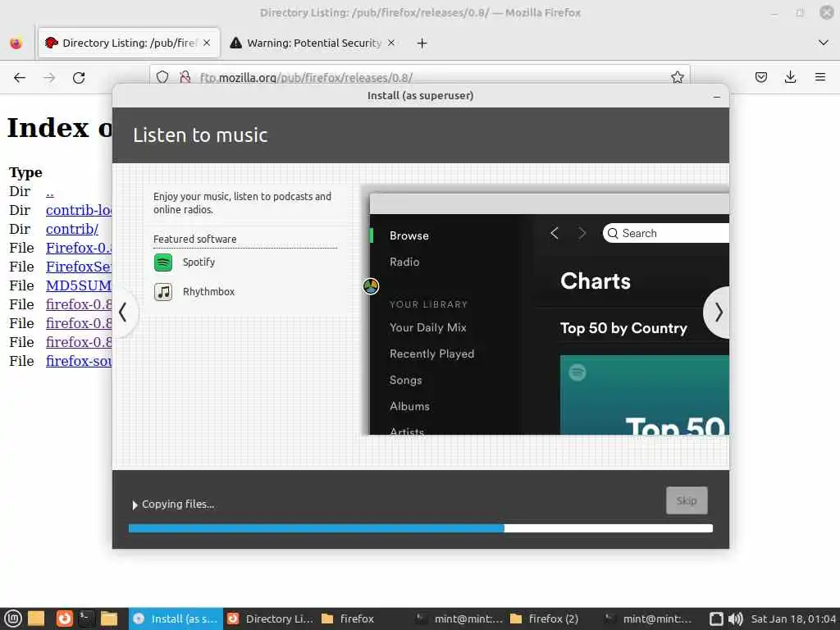The width and height of the screenshot is (840, 630).
Task: Click the Spotify label
Action: (x=199, y=262)
